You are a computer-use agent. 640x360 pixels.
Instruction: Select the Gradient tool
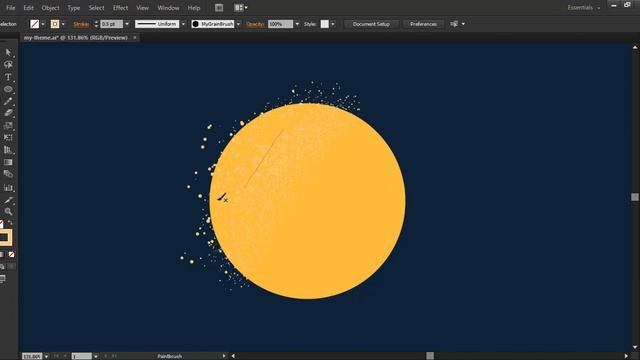[x=8, y=162]
